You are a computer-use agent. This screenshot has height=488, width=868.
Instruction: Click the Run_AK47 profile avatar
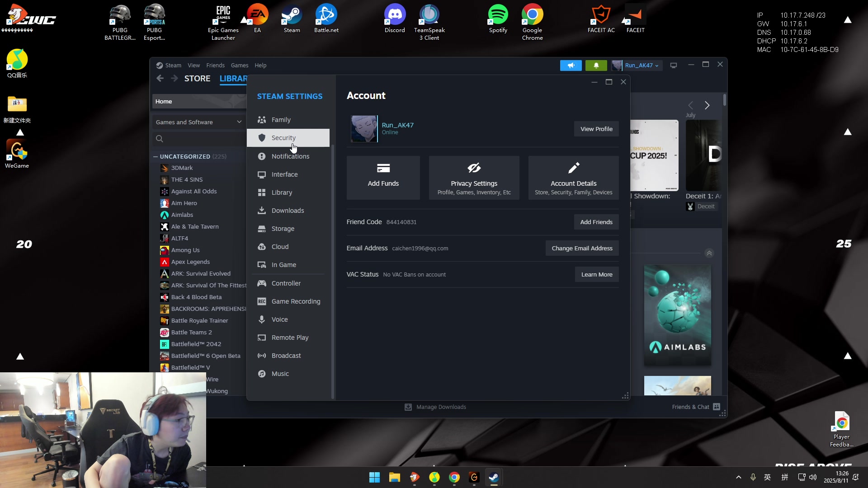tap(364, 129)
